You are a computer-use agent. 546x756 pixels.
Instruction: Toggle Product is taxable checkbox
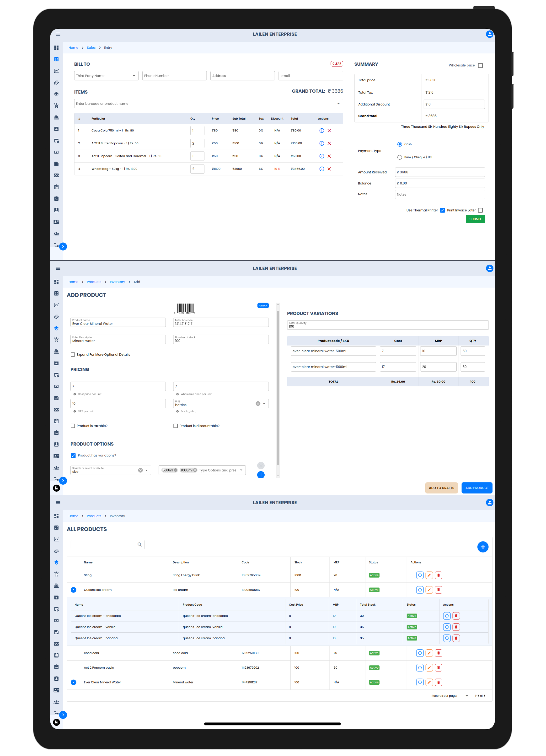[73, 426]
